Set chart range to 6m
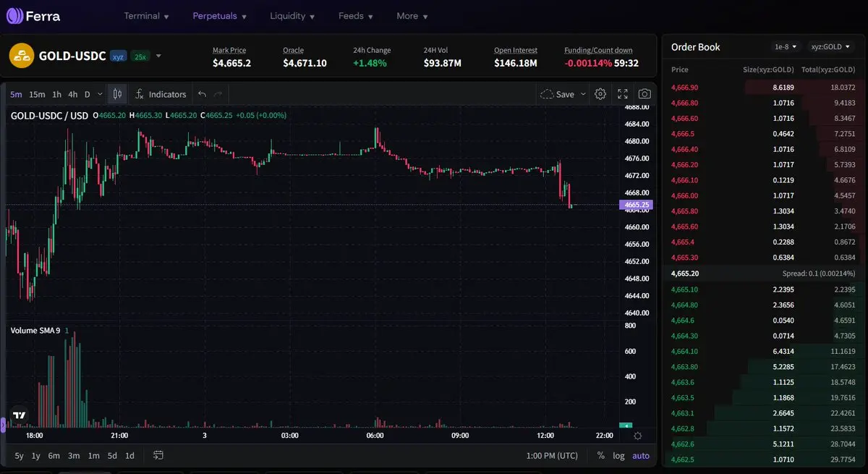This screenshot has width=868, height=474. 54,456
